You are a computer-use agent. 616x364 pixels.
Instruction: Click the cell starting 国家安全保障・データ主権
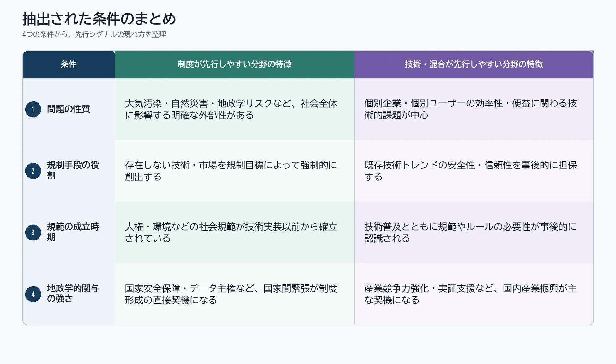pyautogui.click(x=235, y=294)
